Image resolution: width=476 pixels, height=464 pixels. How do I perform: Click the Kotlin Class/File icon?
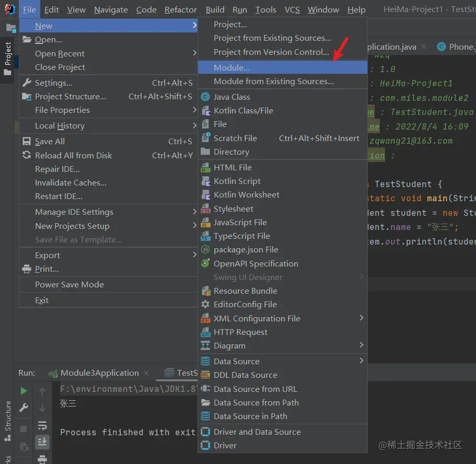click(x=205, y=111)
